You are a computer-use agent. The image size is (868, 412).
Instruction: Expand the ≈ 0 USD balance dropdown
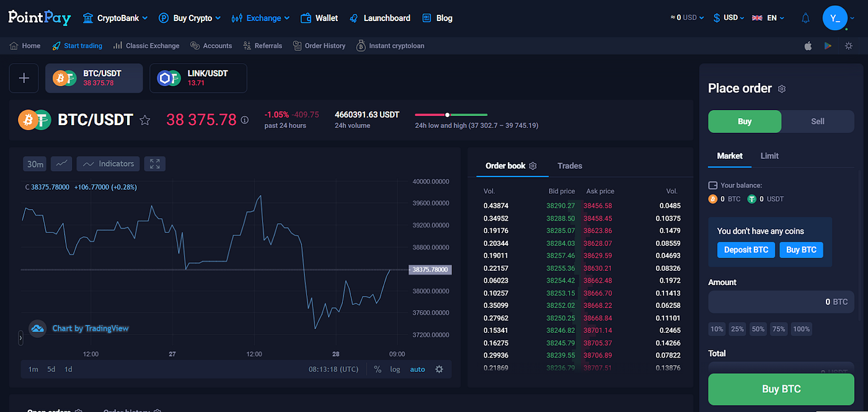[x=688, y=18]
